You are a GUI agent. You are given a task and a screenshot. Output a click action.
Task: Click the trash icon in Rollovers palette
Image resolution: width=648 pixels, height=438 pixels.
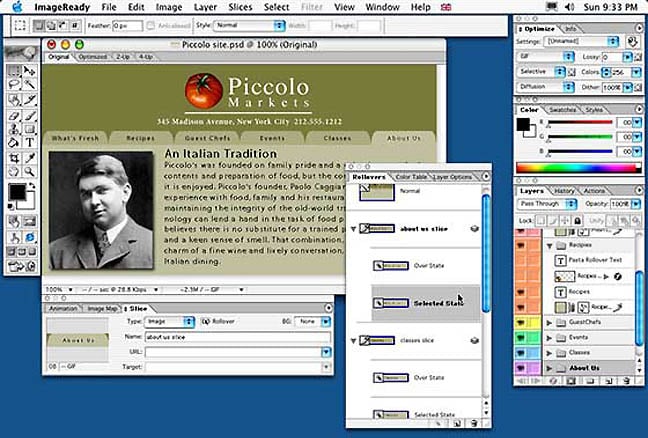(x=474, y=423)
